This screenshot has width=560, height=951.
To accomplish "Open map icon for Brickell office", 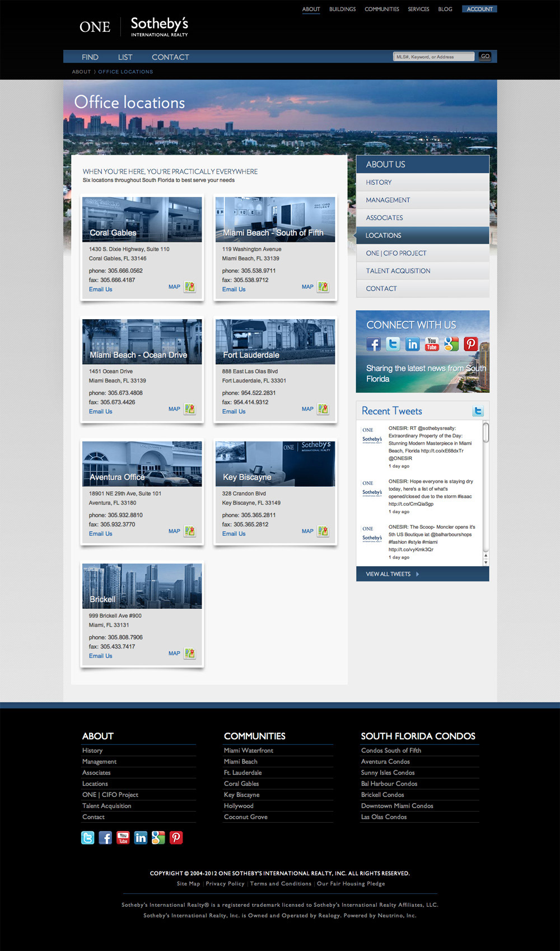I will 190,653.
